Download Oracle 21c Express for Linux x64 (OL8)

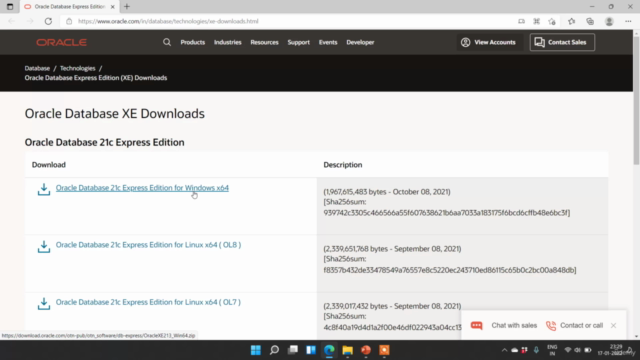[x=149, y=244]
